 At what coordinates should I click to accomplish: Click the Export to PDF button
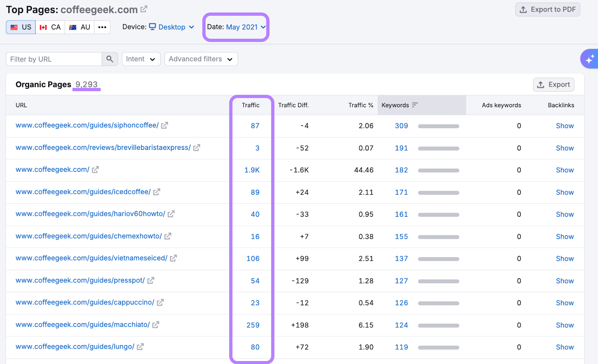[x=548, y=10]
